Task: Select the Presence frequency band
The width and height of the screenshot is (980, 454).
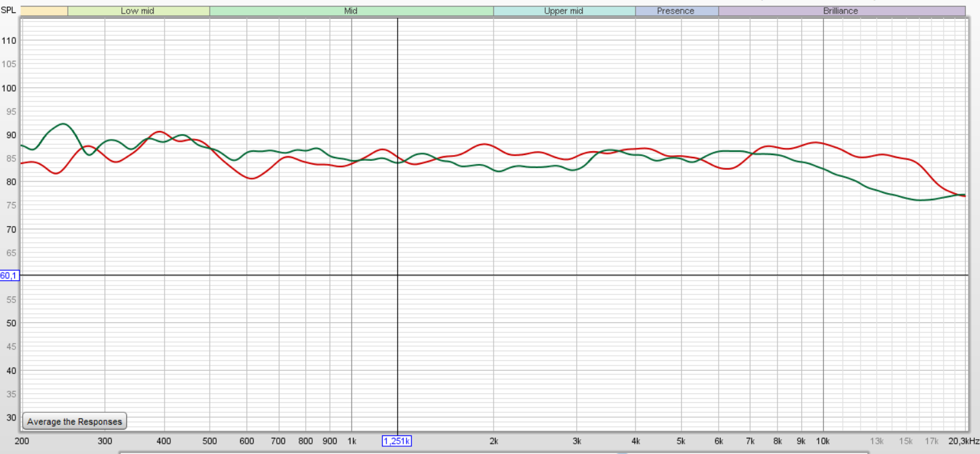Action: (x=675, y=11)
